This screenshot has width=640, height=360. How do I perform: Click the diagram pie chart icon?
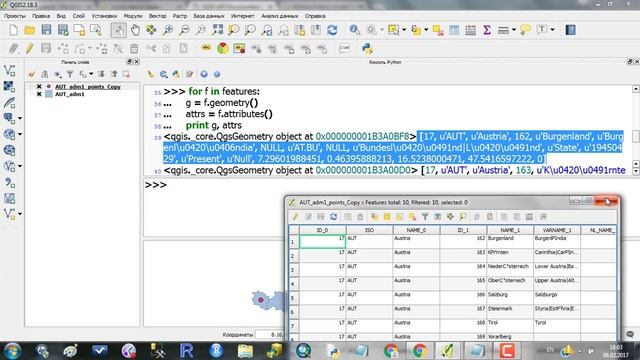[x=223, y=49]
